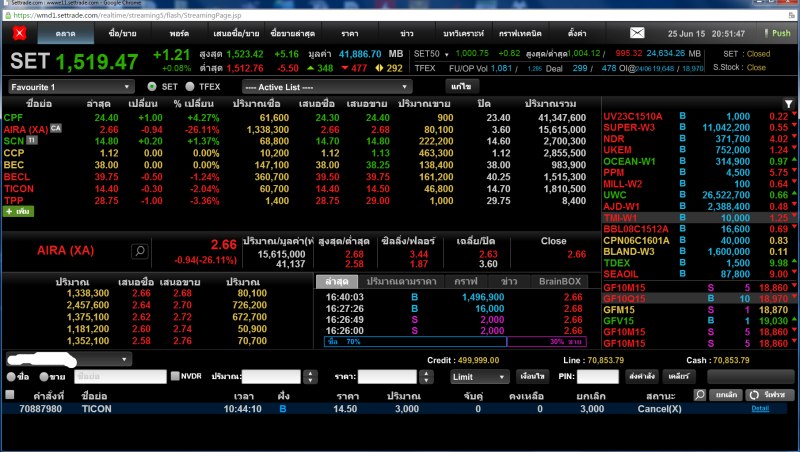Click the volume (ปริมาณ) stepper arrows

(x=310, y=377)
